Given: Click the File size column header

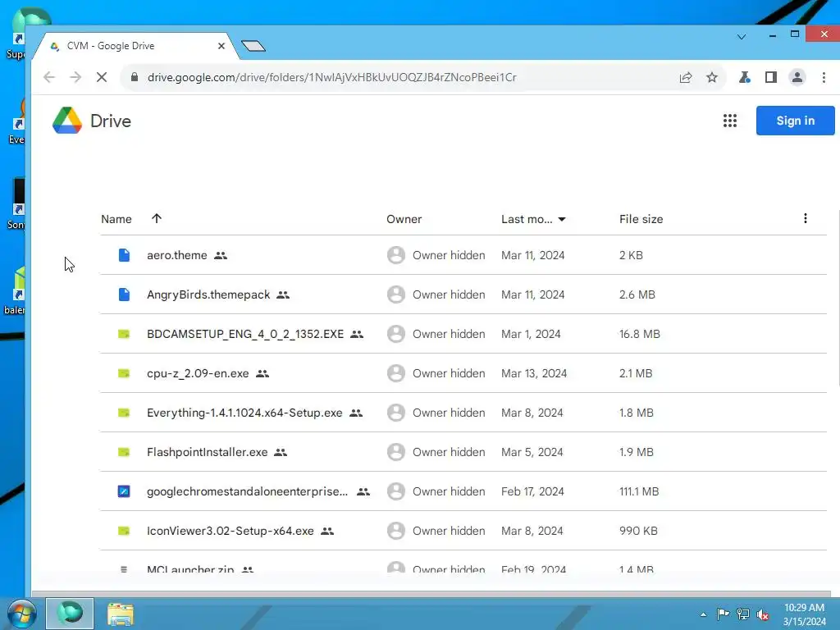Looking at the screenshot, I should coord(641,219).
